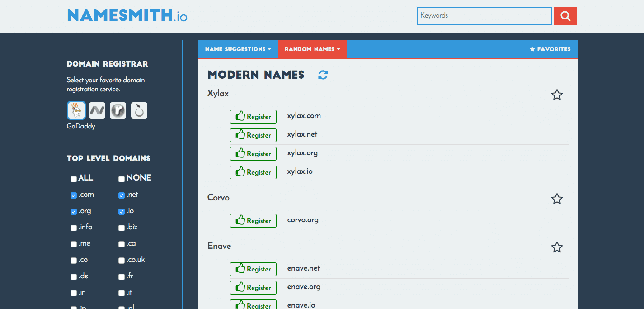The height and width of the screenshot is (309, 644).
Task: Register corvo.org
Action: click(253, 221)
